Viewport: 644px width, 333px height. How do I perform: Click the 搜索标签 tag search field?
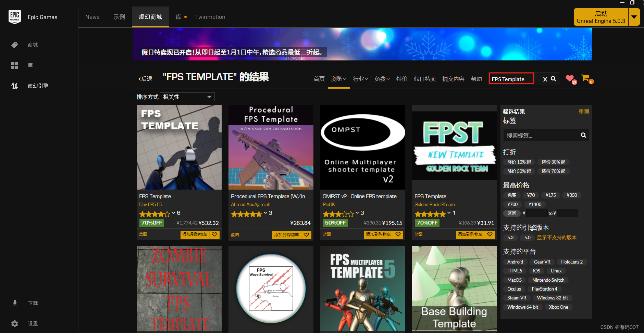(x=542, y=135)
